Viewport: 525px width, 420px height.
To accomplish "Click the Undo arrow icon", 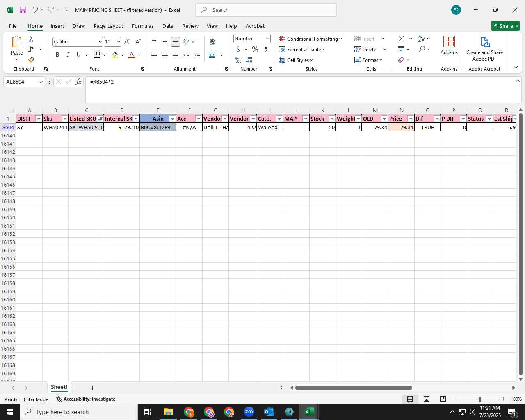I will pyautogui.click(x=34, y=10).
